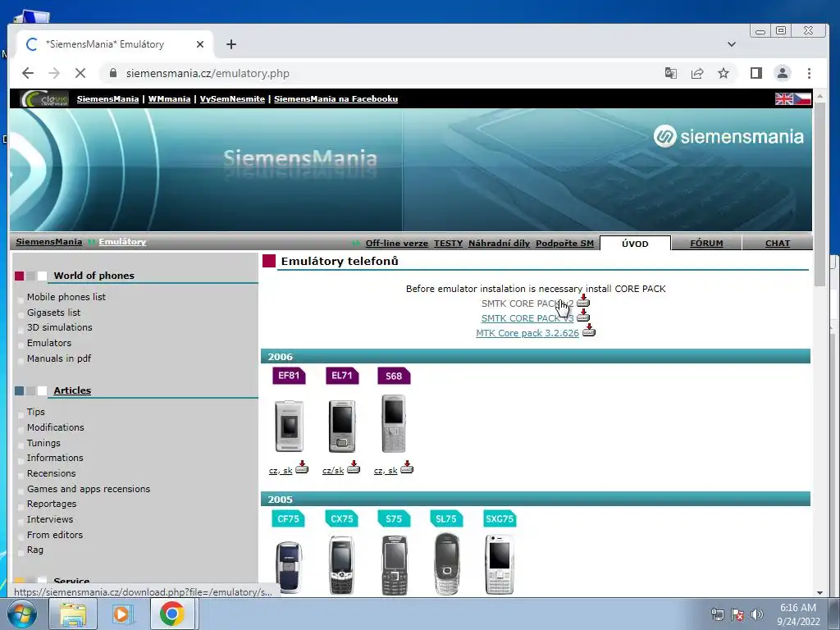
Task: Click the browser back arrow
Action: pyautogui.click(x=28, y=73)
